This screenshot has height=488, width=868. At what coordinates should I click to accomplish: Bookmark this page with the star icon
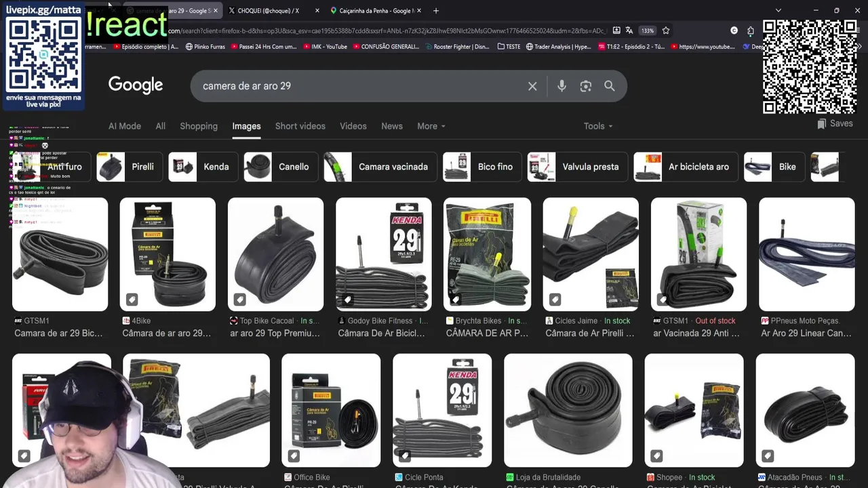coord(666,30)
